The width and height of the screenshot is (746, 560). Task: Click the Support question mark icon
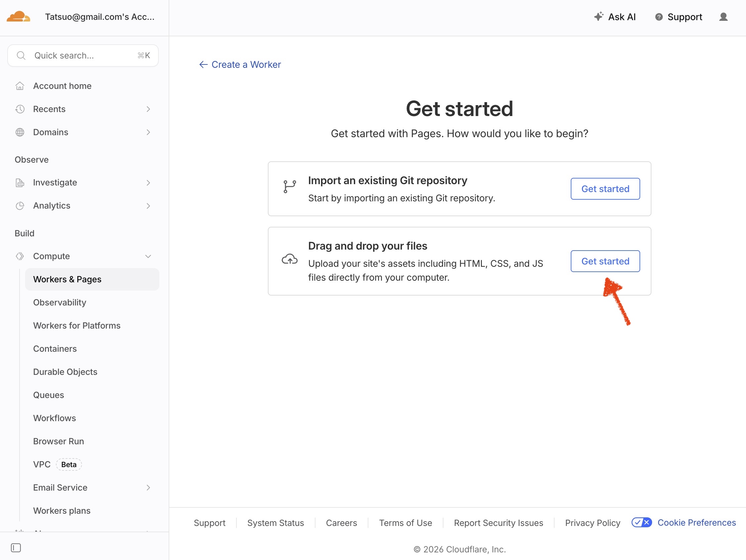[x=659, y=17]
